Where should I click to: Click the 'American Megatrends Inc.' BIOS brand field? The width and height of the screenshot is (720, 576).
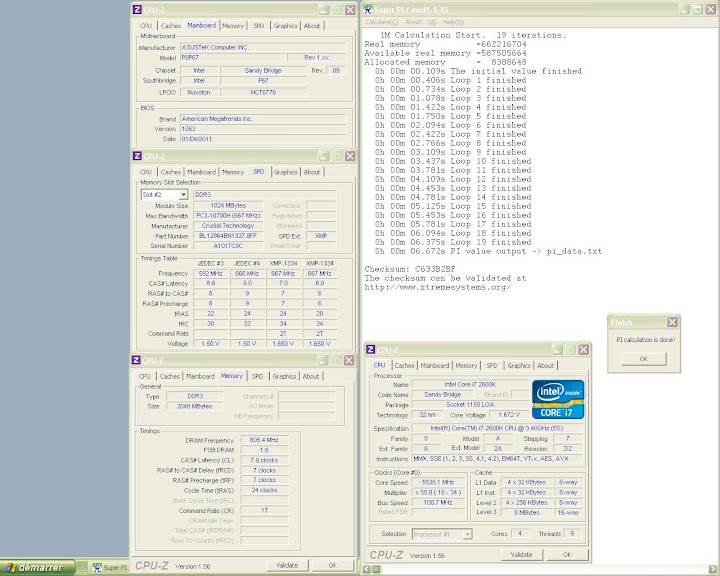click(263, 119)
